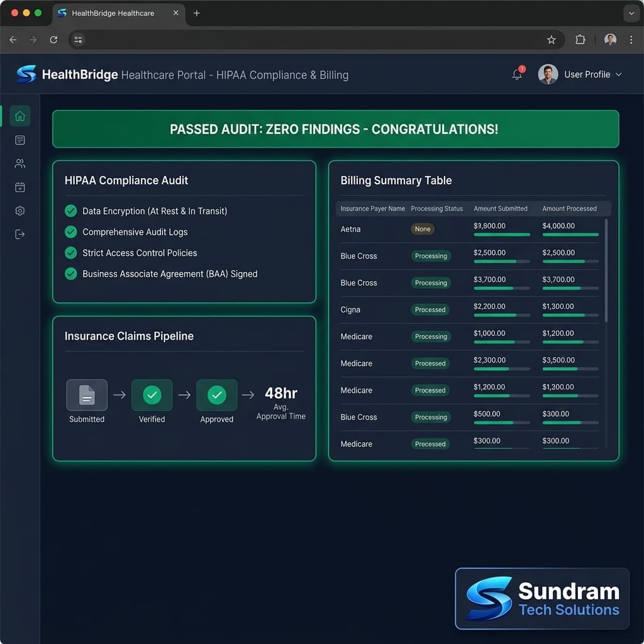Click the HIPAA Compliance Audit heading
This screenshot has width=644, height=644.
tap(126, 180)
